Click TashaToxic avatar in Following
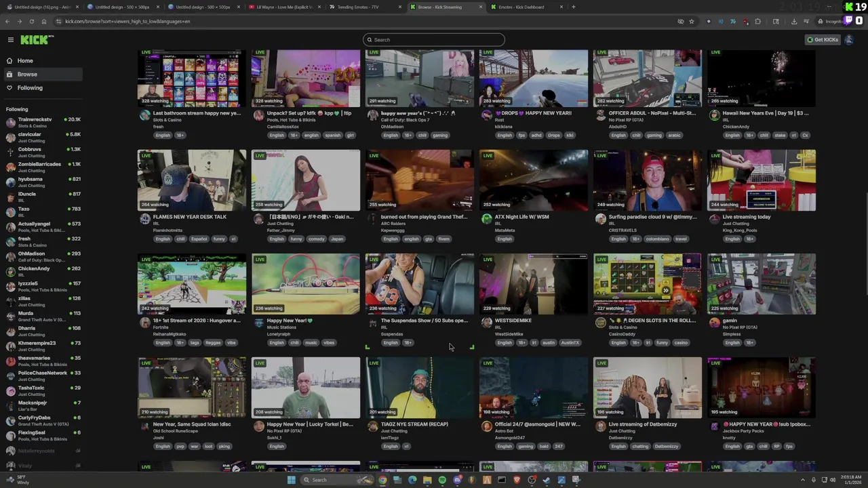This screenshot has width=868, height=488. click(x=10, y=390)
